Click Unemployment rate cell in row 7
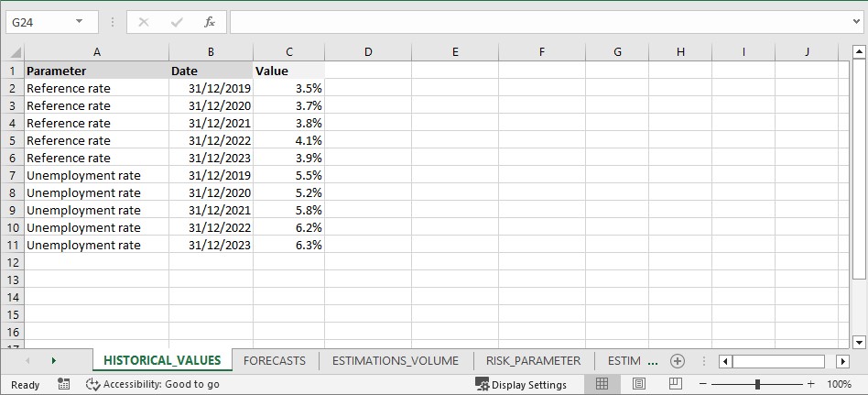 97,175
